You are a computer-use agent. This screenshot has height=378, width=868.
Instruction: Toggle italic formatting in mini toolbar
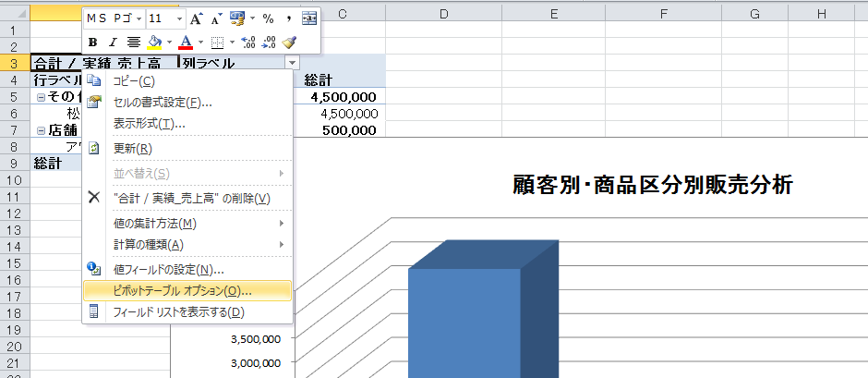tap(113, 42)
